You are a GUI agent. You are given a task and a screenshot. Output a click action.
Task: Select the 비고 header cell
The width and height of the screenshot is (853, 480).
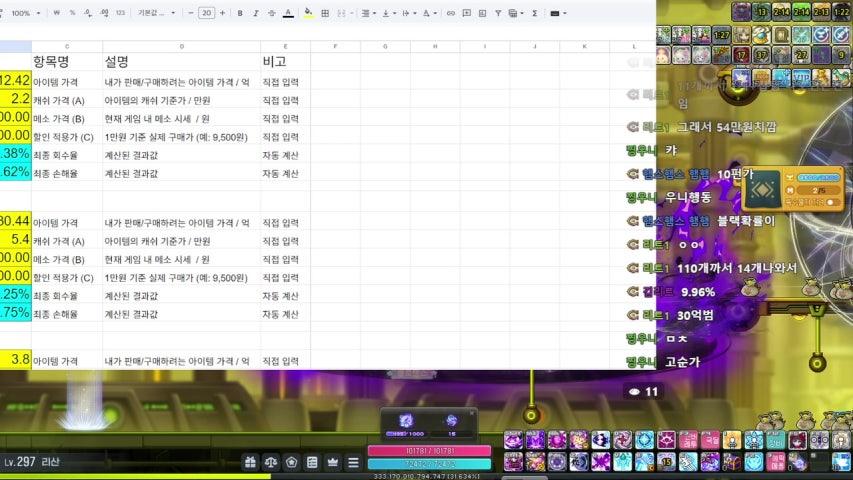pos(285,61)
